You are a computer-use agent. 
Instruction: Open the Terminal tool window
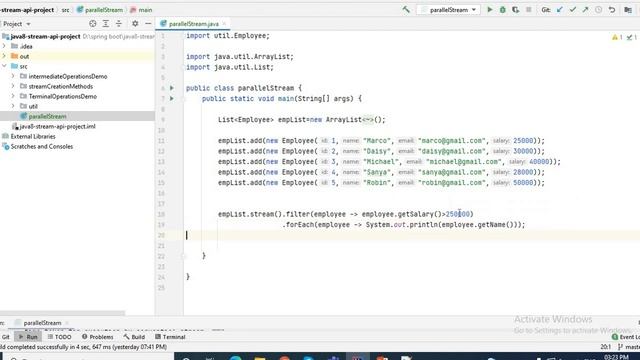click(x=170, y=337)
